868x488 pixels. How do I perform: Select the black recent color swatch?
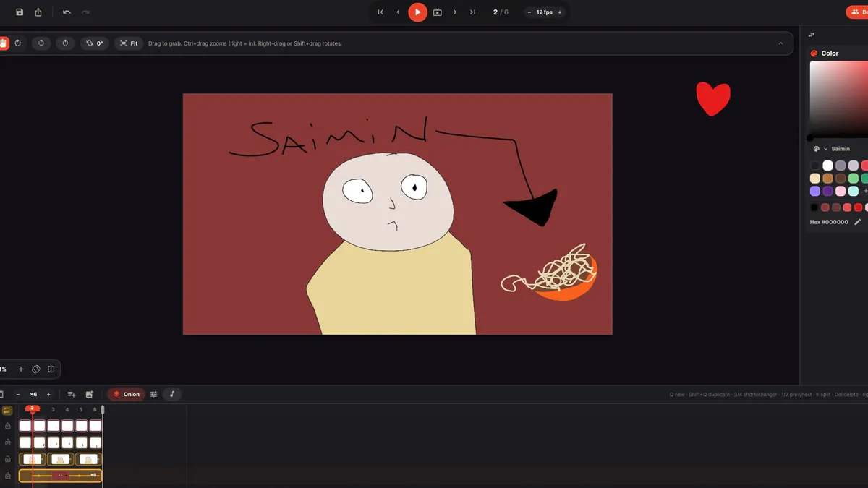pos(814,207)
